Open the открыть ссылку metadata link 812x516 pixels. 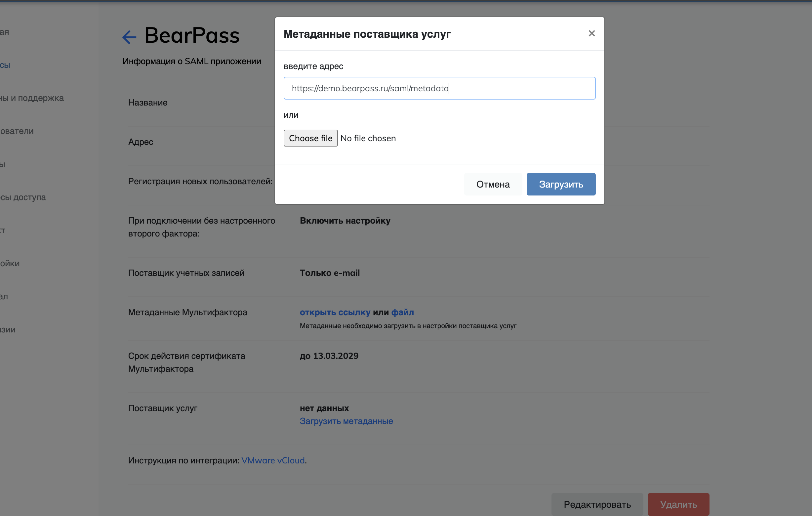click(x=335, y=312)
